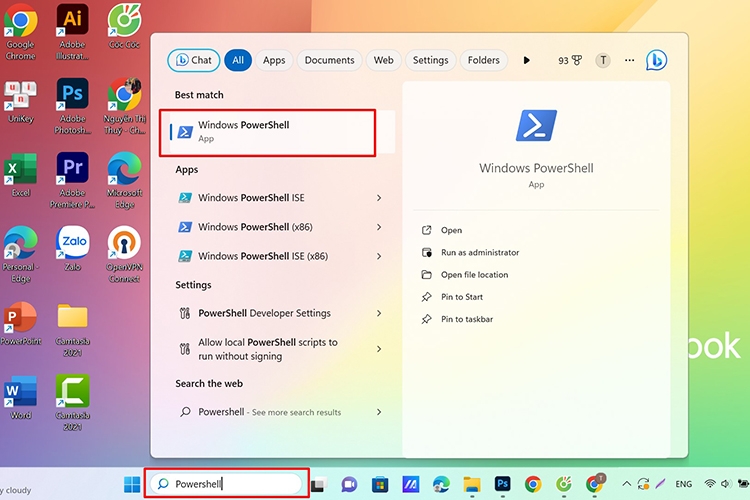This screenshot has height=500, width=750.
Task: Expand Windows PowerShell ISE (x86) chevron
Action: pyautogui.click(x=379, y=256)
